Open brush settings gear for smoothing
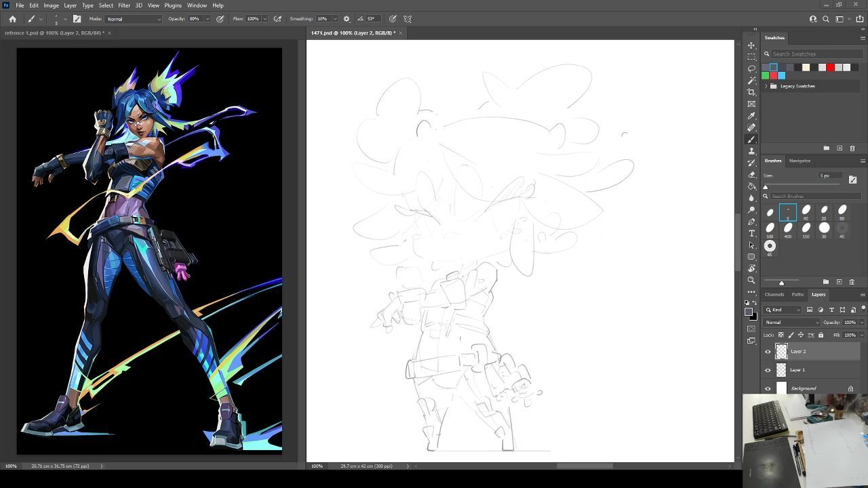This screenshot has height=488, width=868. click(347, 19)
